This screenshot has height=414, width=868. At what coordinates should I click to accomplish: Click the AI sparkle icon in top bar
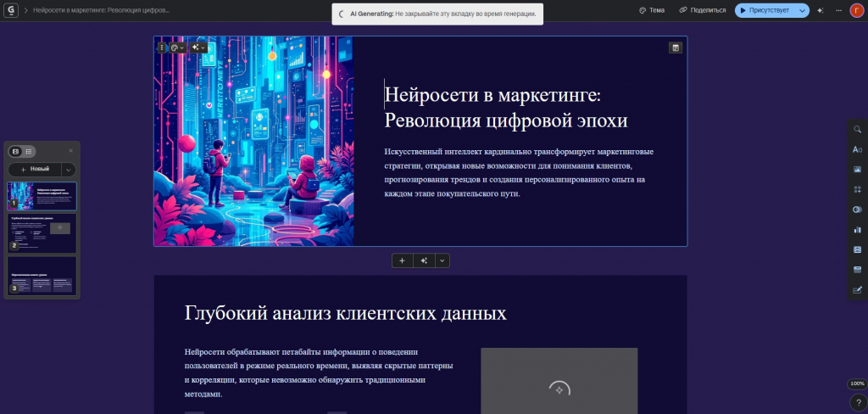820,10
